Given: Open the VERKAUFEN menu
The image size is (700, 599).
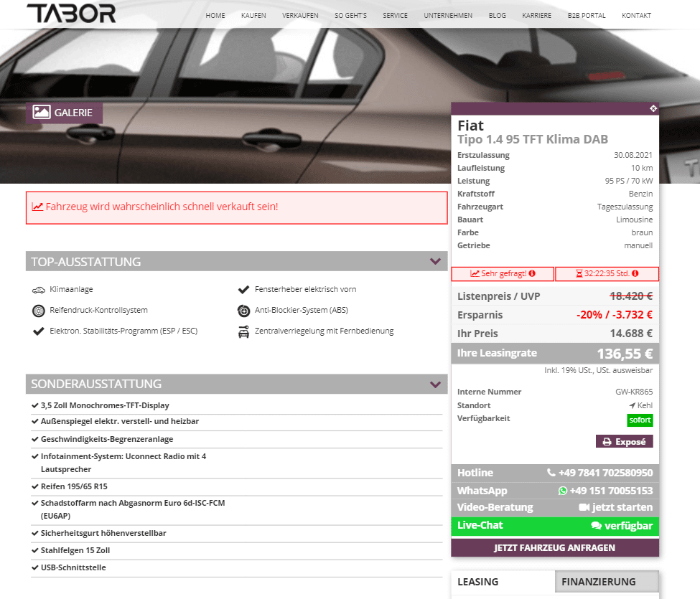Looking at the screenshot, I should tap(300, 16).
